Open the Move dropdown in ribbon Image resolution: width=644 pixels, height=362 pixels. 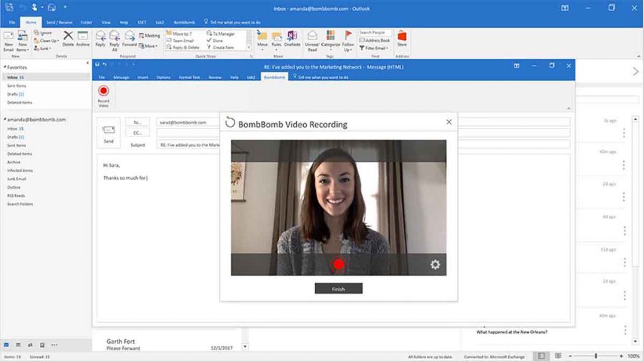click(x=262, y=41)
